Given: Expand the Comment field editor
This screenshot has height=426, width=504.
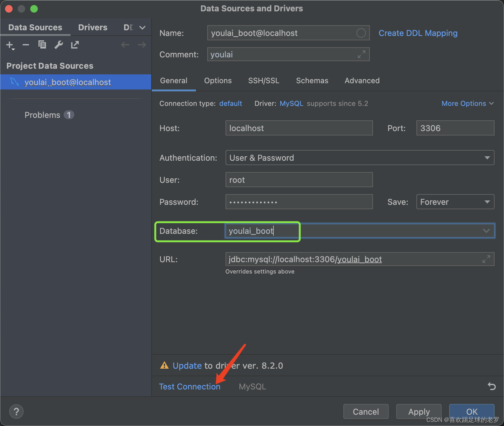Looking at the screenshot, I should [362, 54].
